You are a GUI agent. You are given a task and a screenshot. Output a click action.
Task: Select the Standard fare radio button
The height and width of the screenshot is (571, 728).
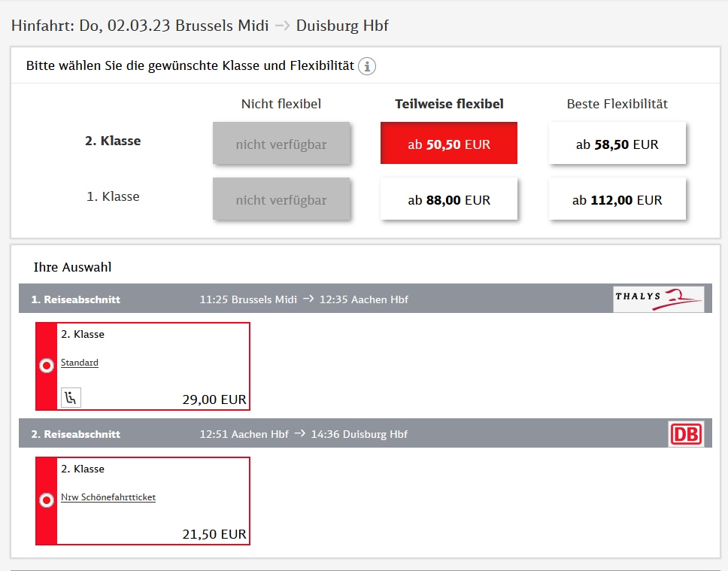[x=47, y=366]
